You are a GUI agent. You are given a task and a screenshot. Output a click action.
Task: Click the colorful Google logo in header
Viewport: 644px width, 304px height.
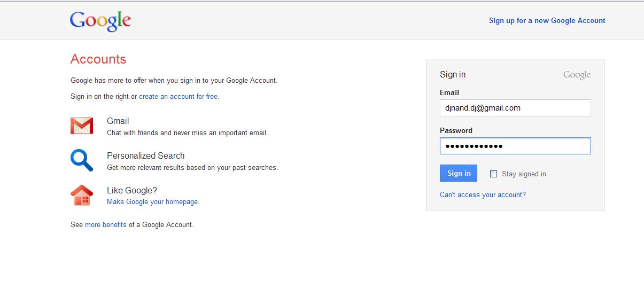tap(100, 21)
